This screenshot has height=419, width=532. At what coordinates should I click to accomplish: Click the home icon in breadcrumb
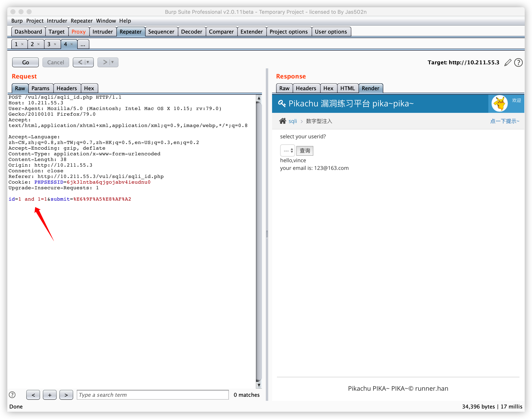pyautogui.click(x=282, y=121)
